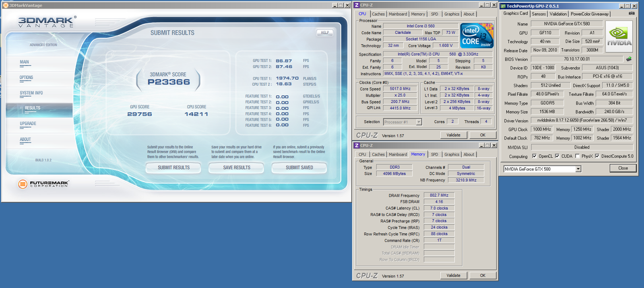The height and width of the screenshot is (288, 644).
Task: Click the NVIDIA logo in GPU-Z
Action: (x=619, y=37)
